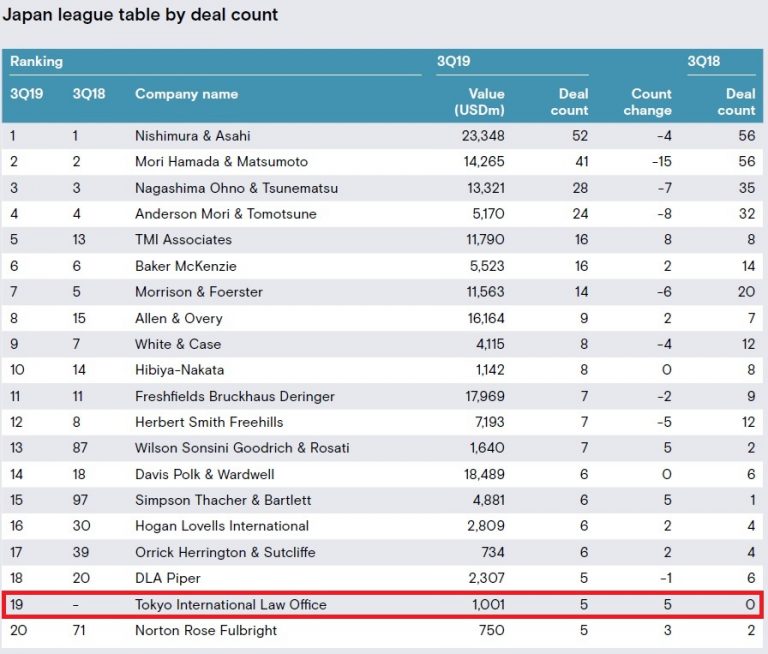Screen dimensions: 768x654
Task: Click the 'Count change' column header
Action: click(x=648, y=102)
